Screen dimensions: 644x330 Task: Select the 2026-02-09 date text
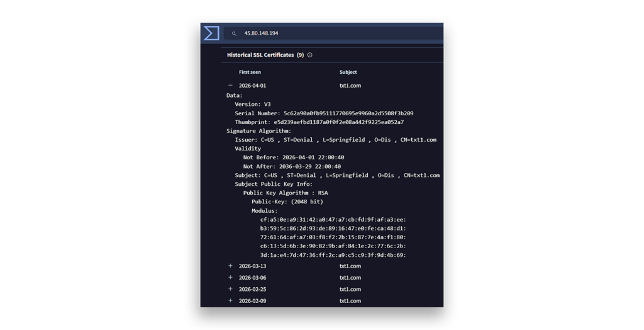point(253,301)
